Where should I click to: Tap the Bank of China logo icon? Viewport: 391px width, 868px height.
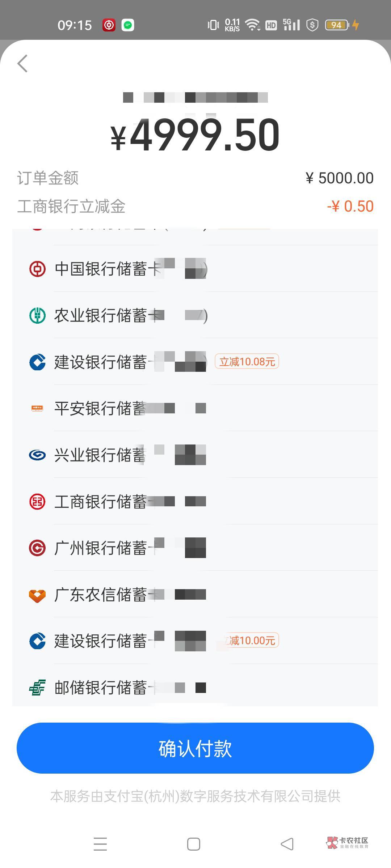click(37, 269)
